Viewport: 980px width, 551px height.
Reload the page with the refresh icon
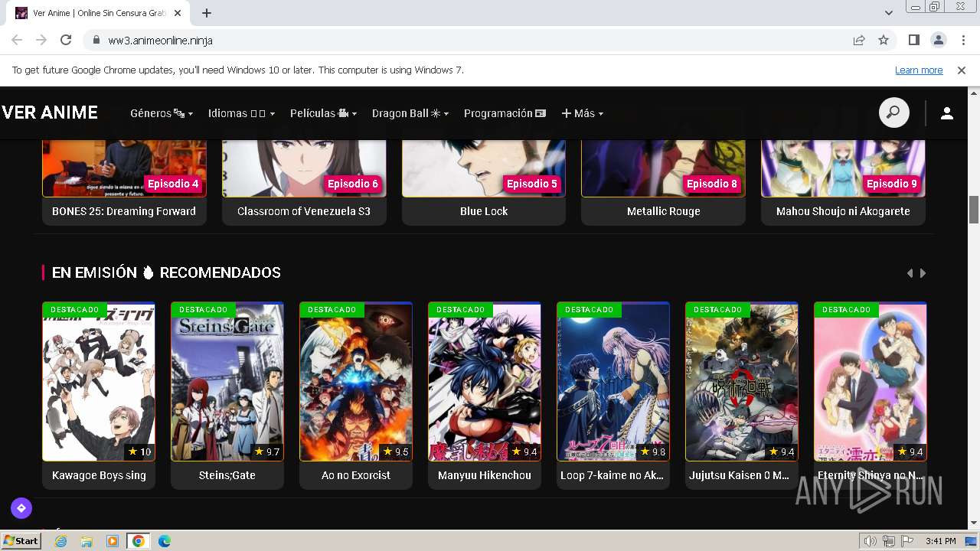pyautogui.click(x=66, y=40)
